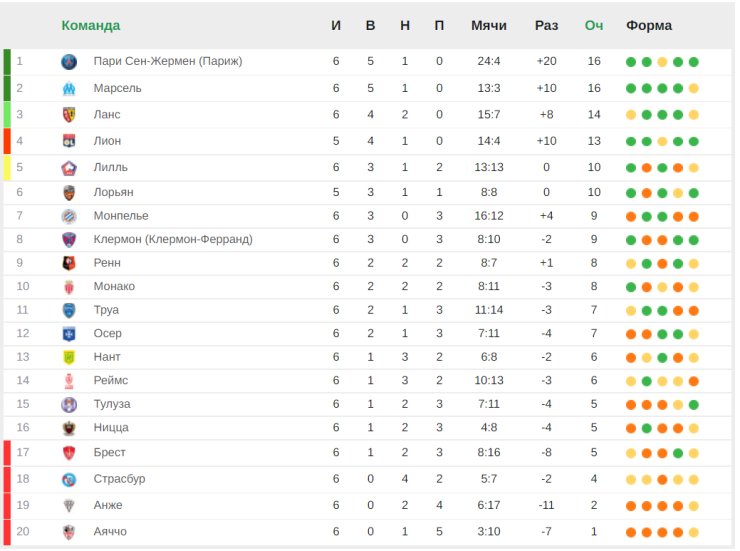Click the Мячи column header
Screen dimensions: 740x551
(x=488, y=25)
